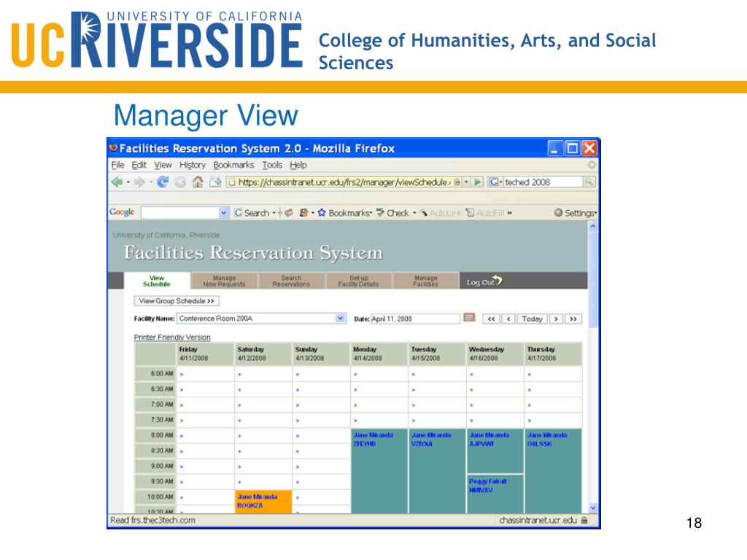The width and height of the screenshot is (747, 560).
Task: Click the Thursday 6:30 AM slot arrow
Action: tap(530, 390)
